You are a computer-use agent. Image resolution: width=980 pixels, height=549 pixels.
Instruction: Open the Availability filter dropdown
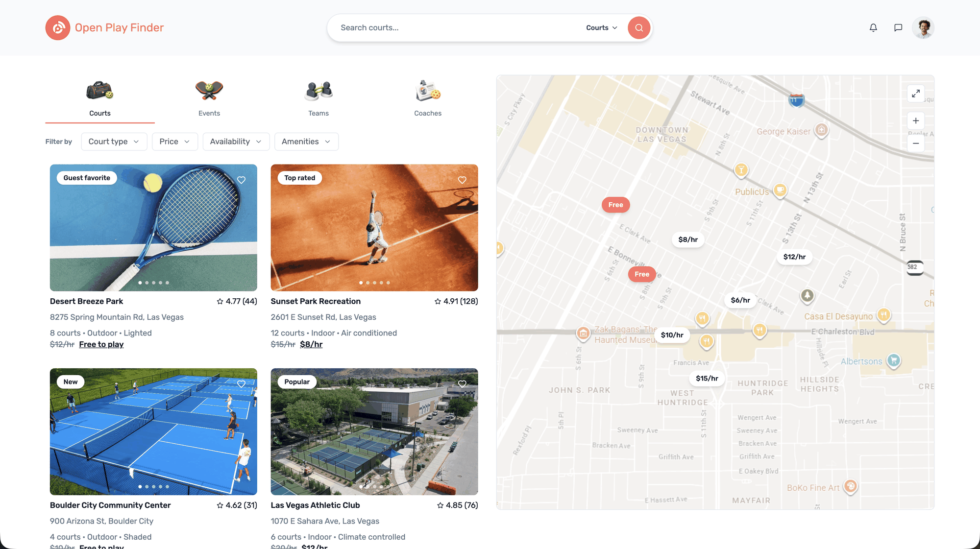tap(236, 142)
